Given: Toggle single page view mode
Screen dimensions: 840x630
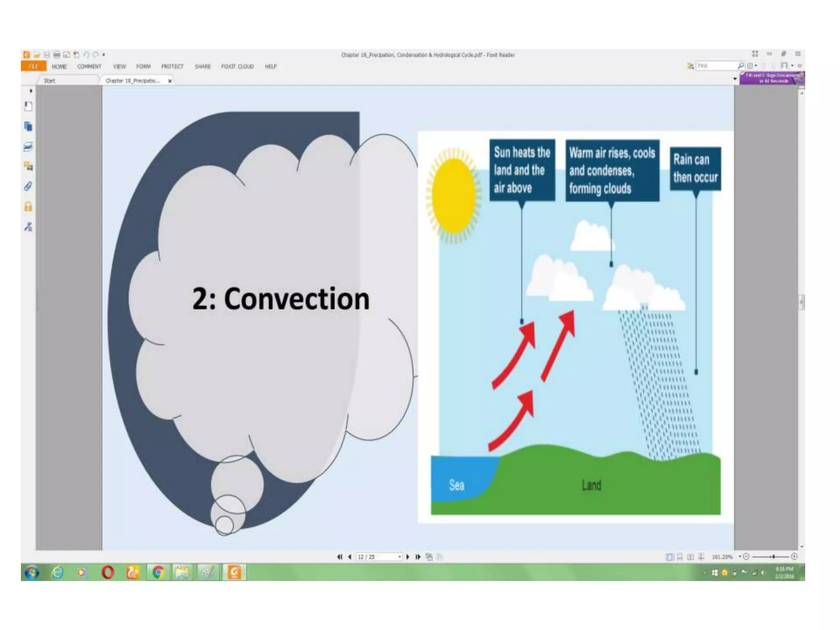Looking at the screenshot, I should pos(669,557).
